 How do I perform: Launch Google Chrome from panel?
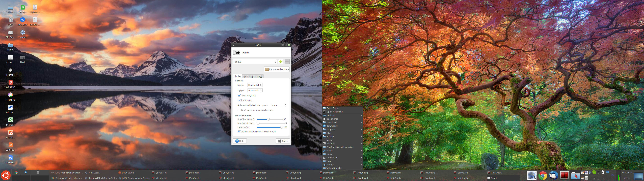(x=543, y=175)
